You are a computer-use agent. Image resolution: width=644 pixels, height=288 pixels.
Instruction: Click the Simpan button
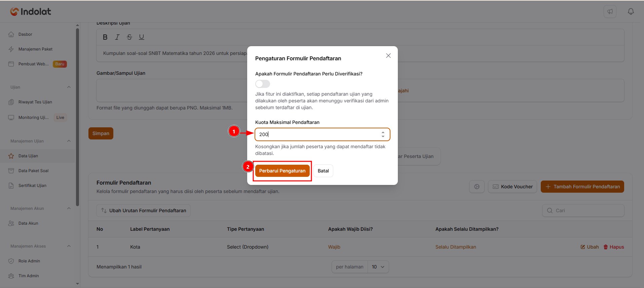[x=101, y=133]
